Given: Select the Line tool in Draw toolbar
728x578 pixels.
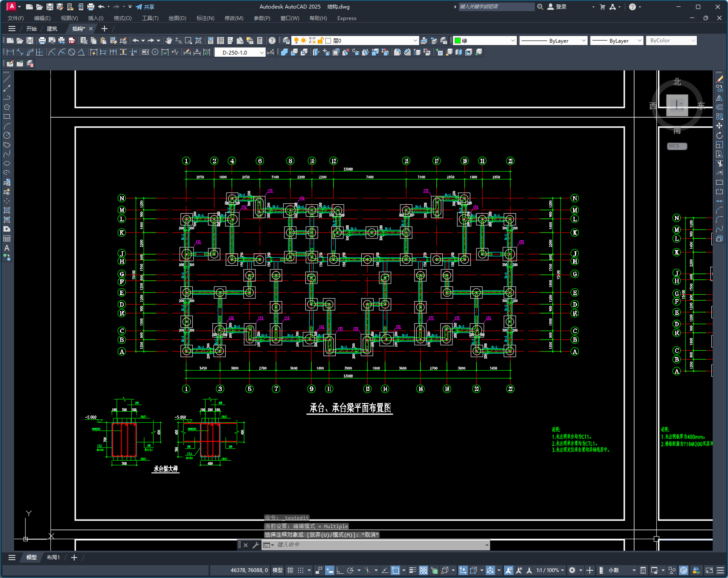Looking at the screenshot, I should [7, 79].
